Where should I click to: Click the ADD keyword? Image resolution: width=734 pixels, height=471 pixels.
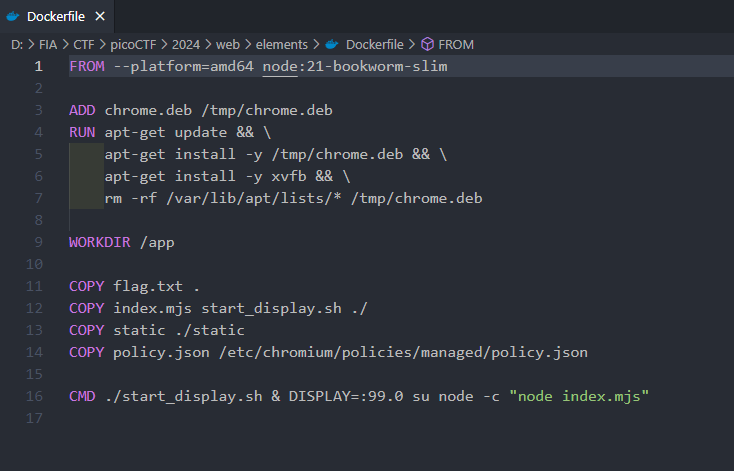tap(82, 110)
